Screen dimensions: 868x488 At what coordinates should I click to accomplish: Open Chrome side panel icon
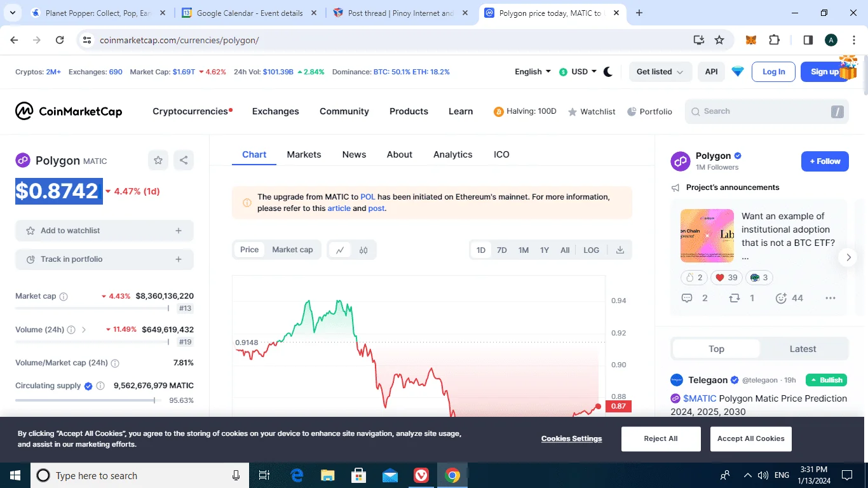pos(808,40)
